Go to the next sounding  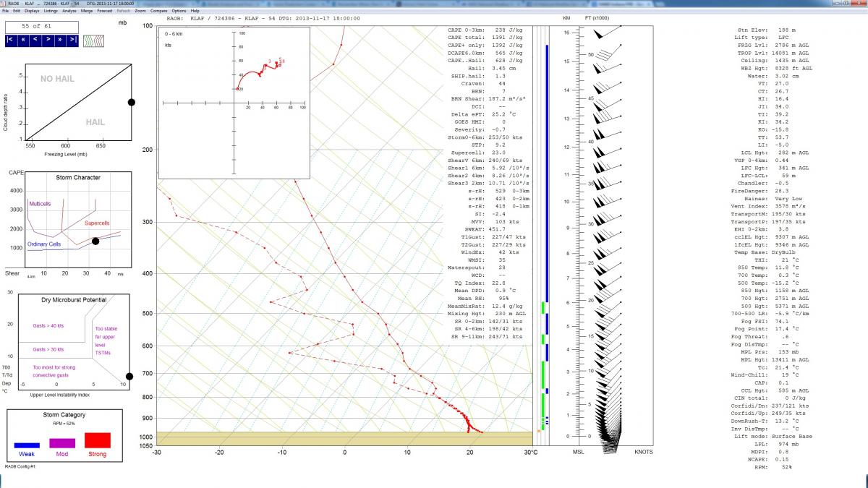pyautogui.click(x=48, y=40)
